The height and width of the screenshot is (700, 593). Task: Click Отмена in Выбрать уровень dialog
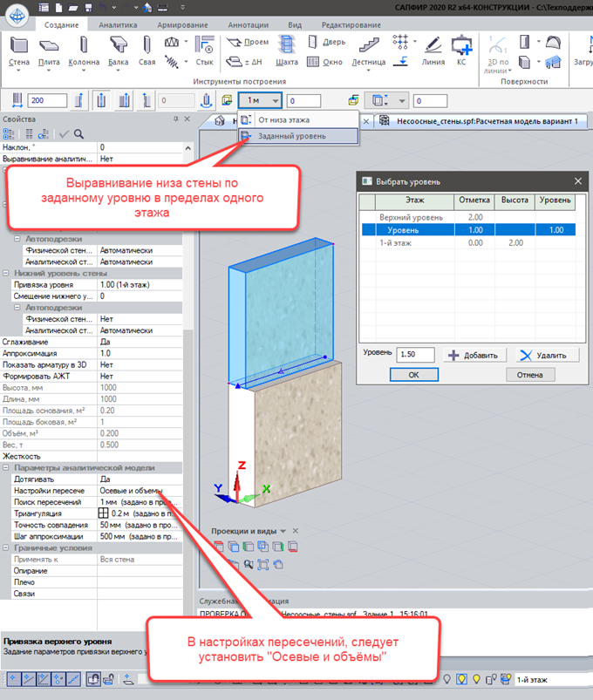[x=530, y=375]
